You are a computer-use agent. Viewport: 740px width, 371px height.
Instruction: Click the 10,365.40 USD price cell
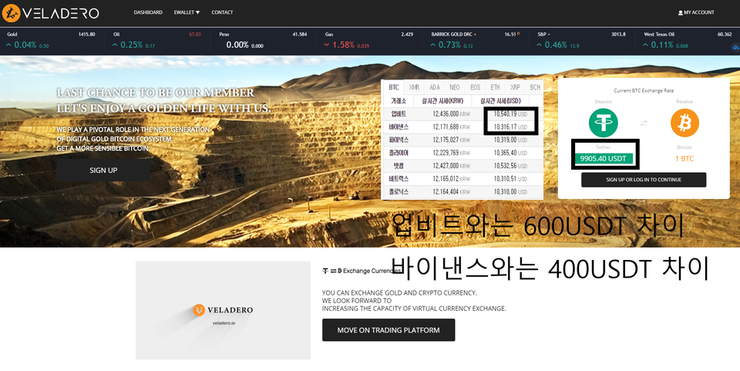point(511,153)
